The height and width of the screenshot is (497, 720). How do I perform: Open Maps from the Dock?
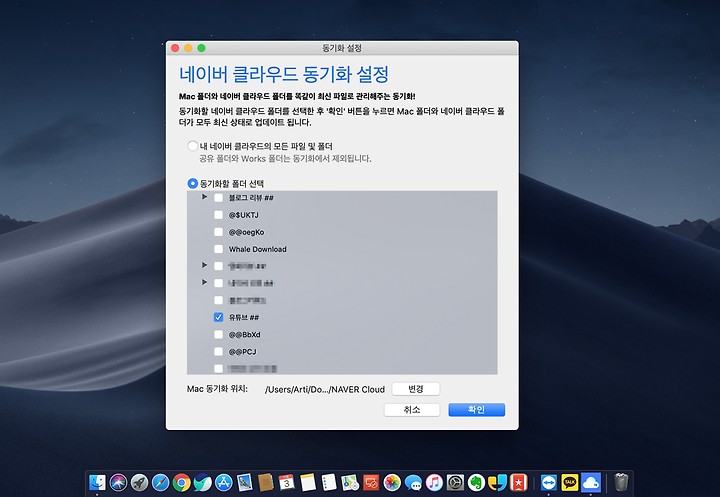[350, 483]
